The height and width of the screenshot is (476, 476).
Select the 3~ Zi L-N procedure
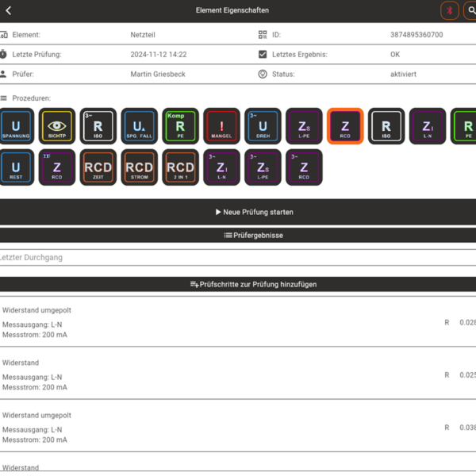click(x=221, y=167)
